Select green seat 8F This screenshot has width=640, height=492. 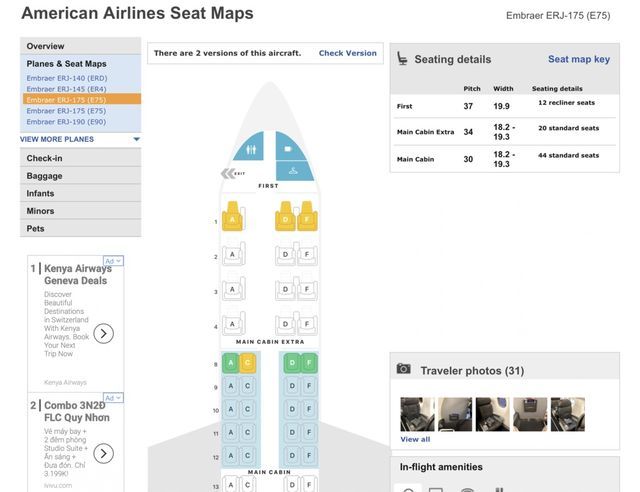click(x=308, y=363)
